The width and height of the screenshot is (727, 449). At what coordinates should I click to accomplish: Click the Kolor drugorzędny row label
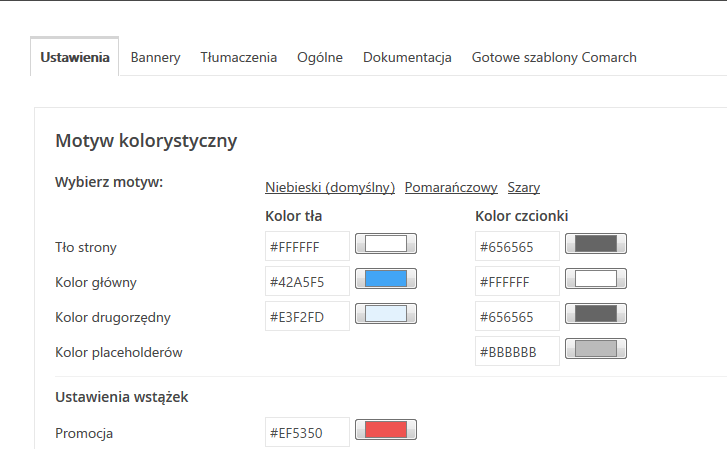point(113,317)
